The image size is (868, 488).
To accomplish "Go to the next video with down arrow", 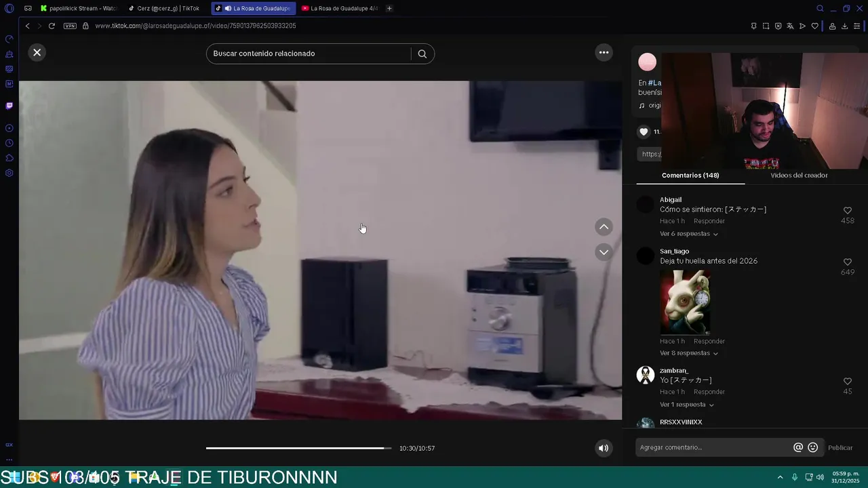I will (604, 252).
